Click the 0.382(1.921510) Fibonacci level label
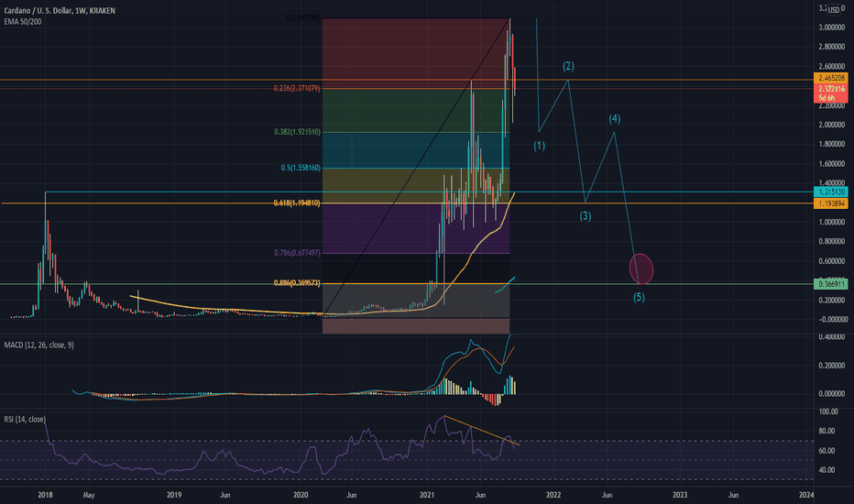This screenshot has width=854, height=504. coord(298,132)
